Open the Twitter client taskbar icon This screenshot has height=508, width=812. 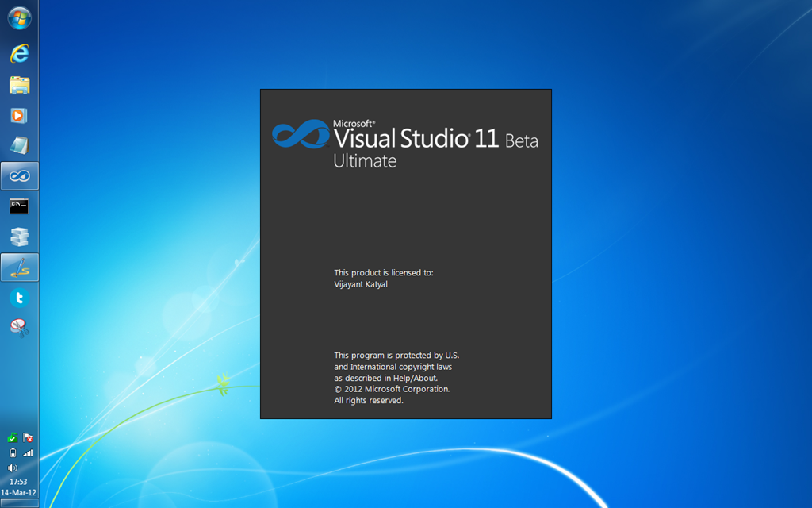click(x=19, y=298)
